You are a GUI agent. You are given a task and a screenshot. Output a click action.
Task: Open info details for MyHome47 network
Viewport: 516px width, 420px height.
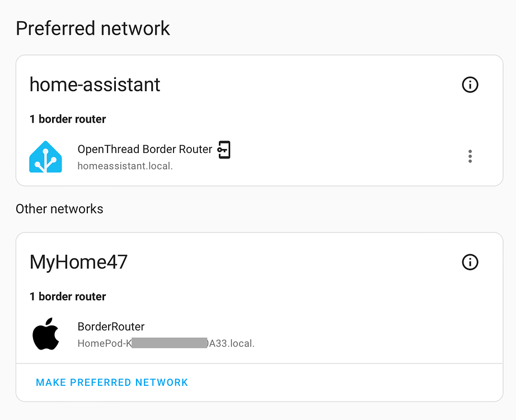470,262
